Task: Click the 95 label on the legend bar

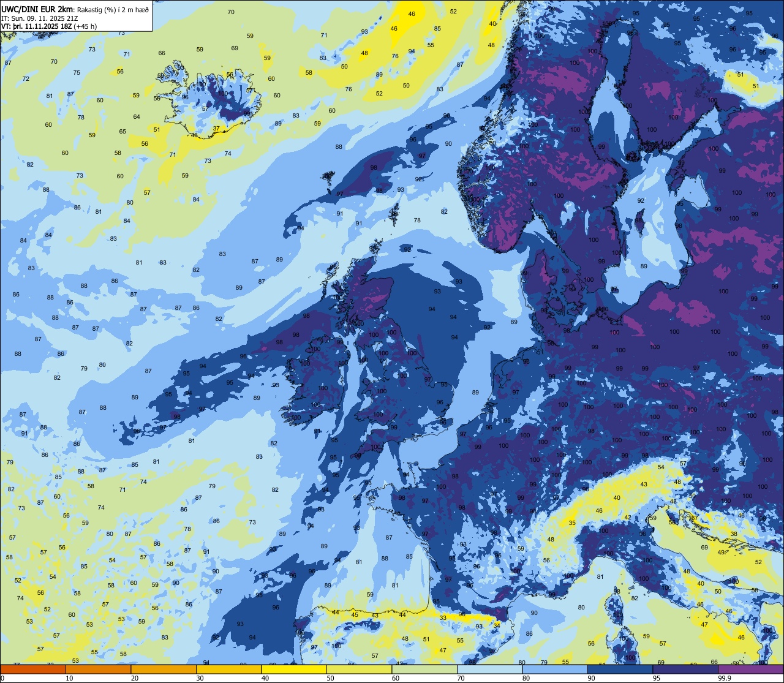Action: (657, 678)
